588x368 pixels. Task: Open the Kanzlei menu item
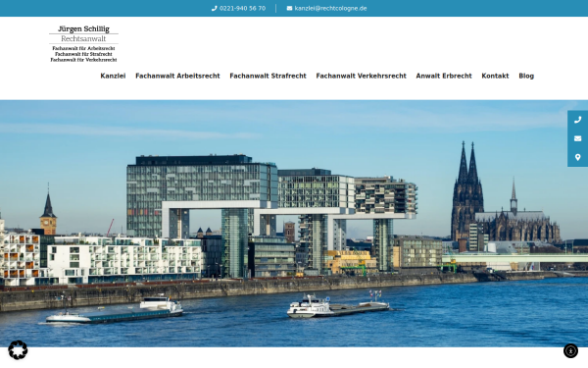click(113, 76)
